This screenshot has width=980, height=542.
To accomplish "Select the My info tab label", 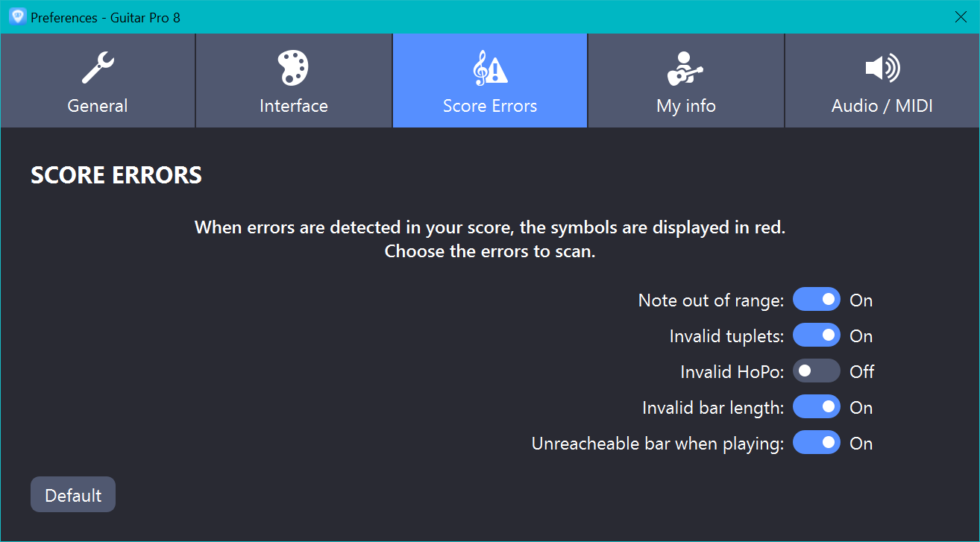I will click(686, 106).
